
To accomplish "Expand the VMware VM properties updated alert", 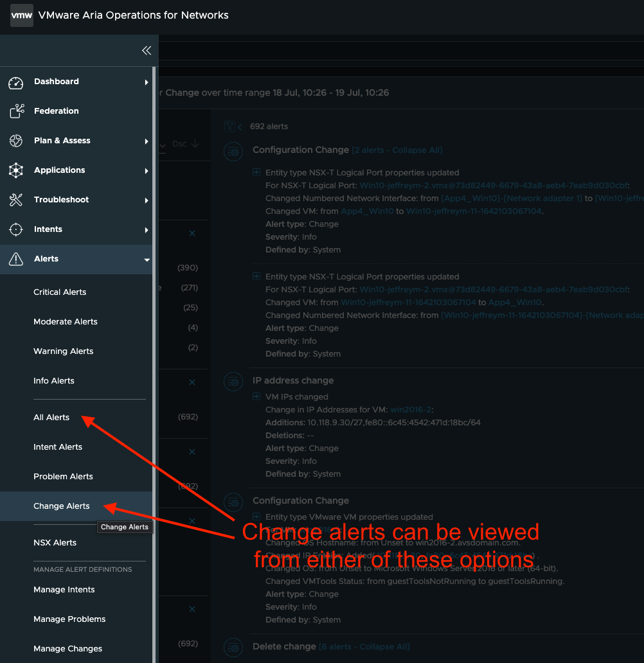I will coord(256,517).
